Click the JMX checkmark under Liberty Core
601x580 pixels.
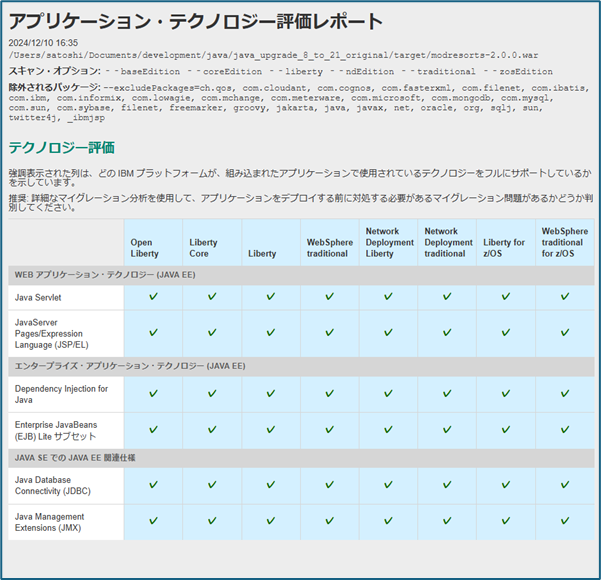click(212, 521)
